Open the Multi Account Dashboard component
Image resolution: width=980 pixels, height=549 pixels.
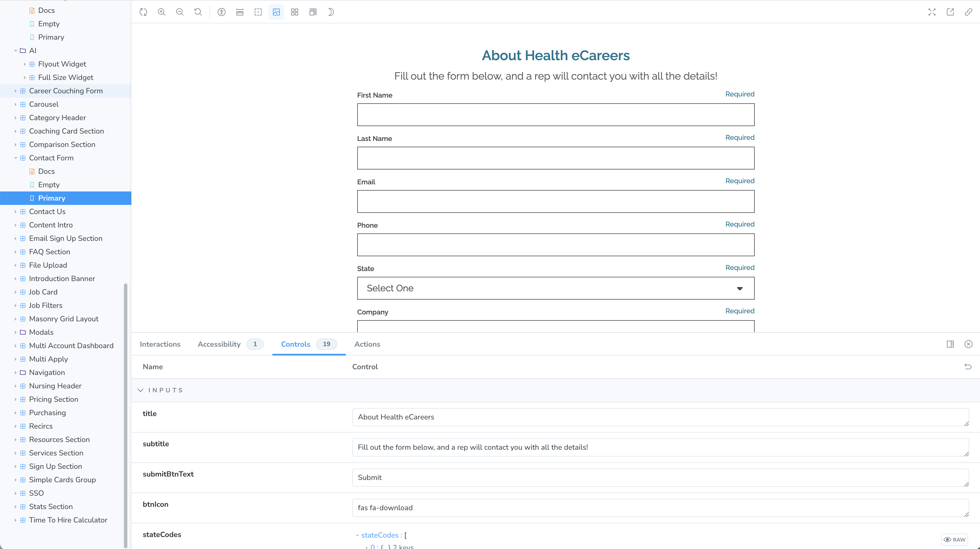click(71, 346)
